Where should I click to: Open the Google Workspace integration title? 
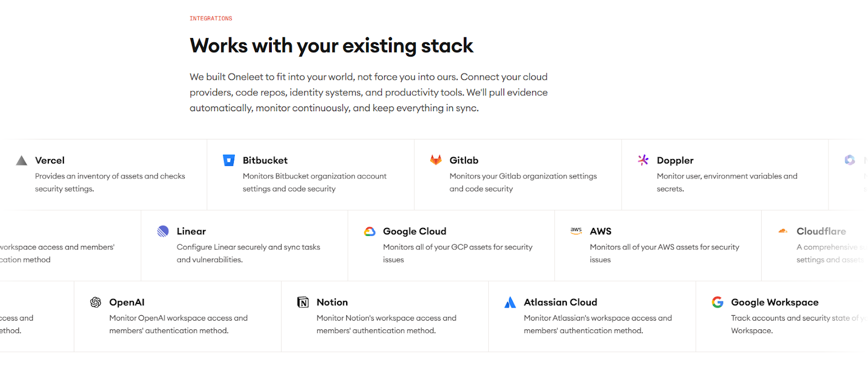[x=775, y=303]
